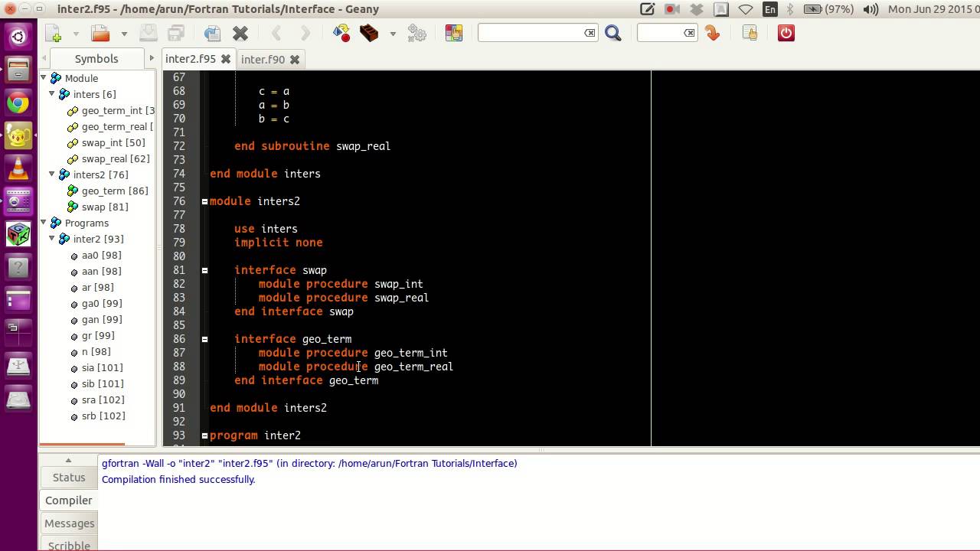Close the inter2.f95 tab
This screenshot has width=980, height=551.
coord(226,59)
